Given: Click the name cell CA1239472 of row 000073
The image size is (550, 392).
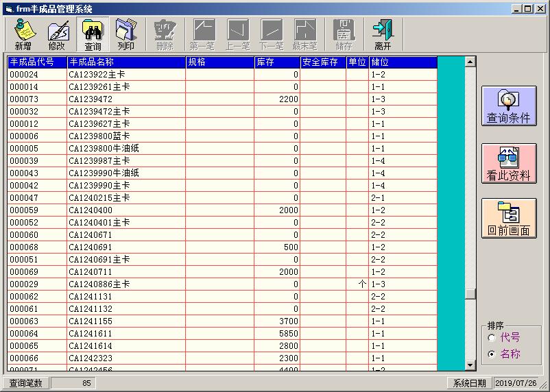Looking at the screenshot, I should pyautogui.click(x=126, y=99).
